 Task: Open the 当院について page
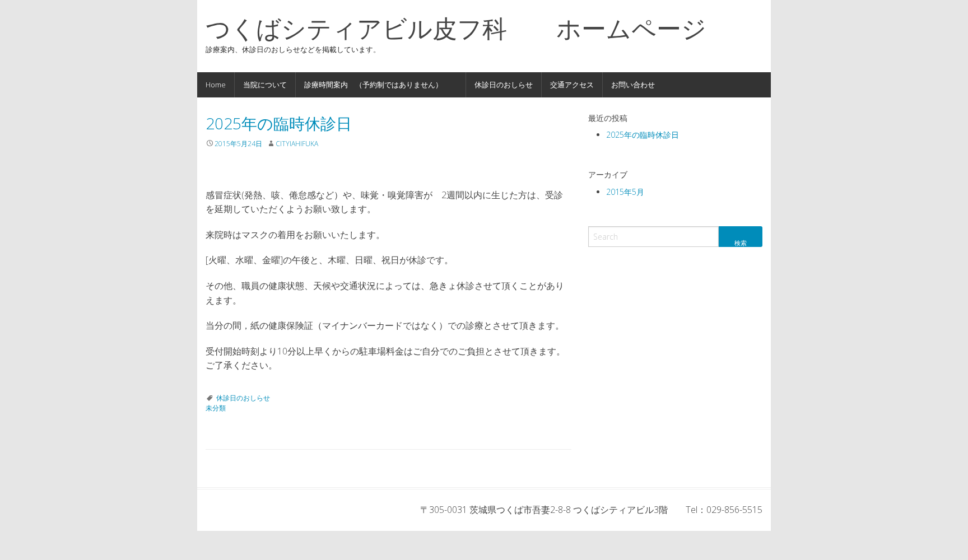click(x=264, y=85)
